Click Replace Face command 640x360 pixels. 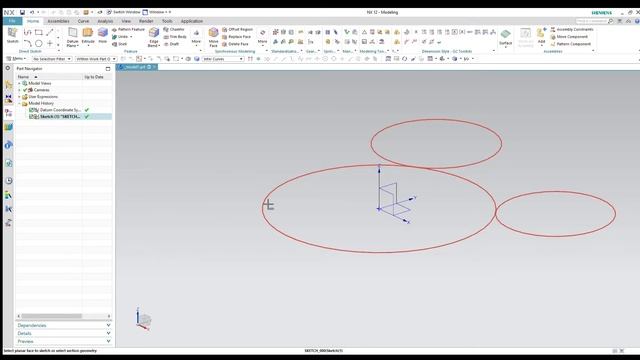click(x=236, y=37)
